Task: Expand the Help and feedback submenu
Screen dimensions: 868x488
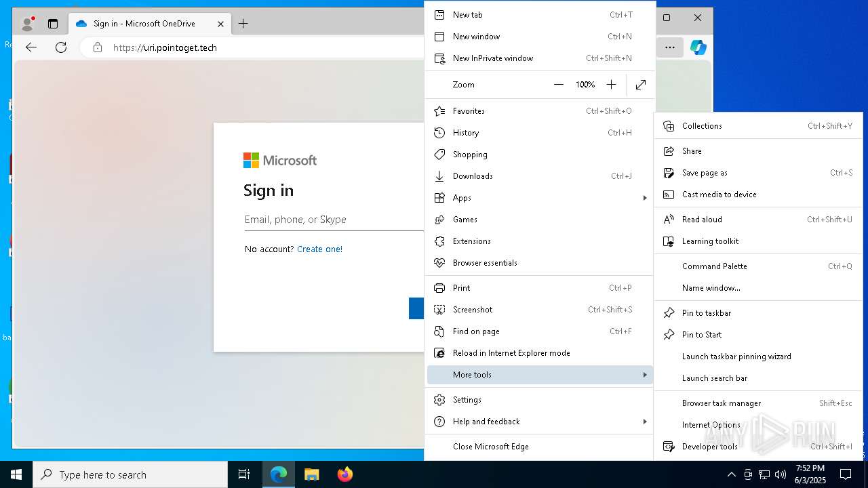Action: [540, 421]
